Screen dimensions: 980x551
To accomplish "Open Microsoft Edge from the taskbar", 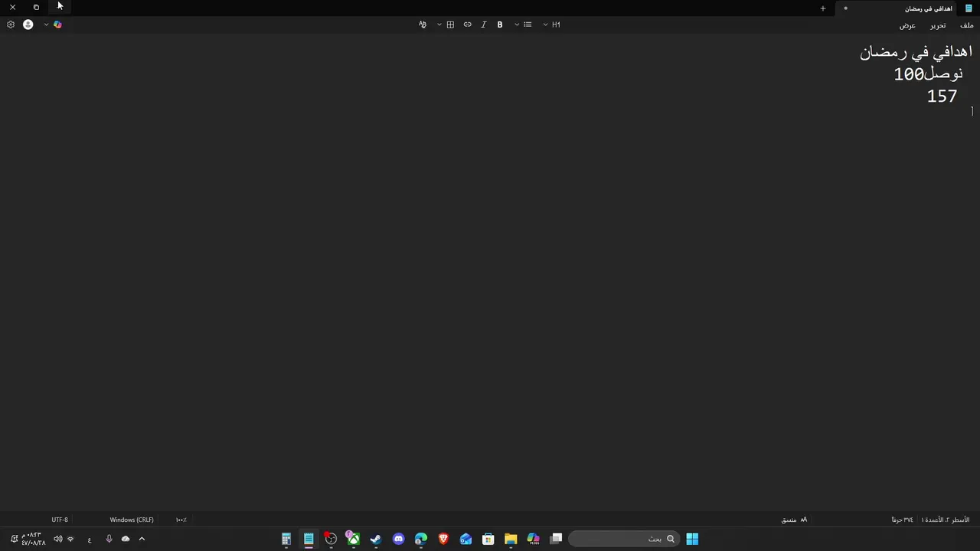I will [420, 539].
